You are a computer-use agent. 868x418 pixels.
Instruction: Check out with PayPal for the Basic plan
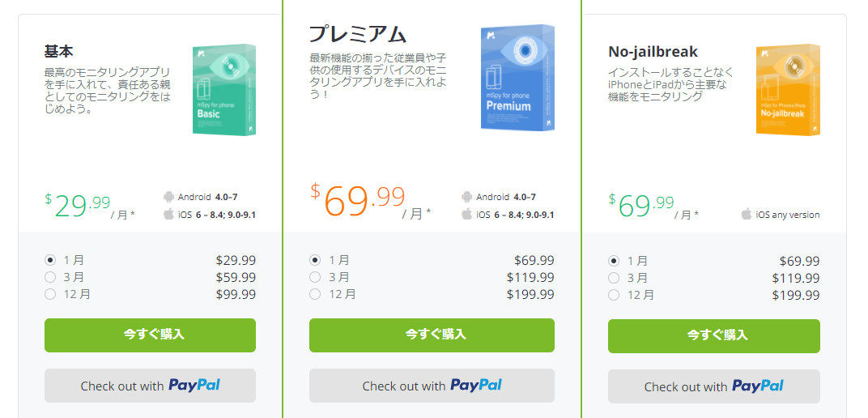click(x=150, y=386)
